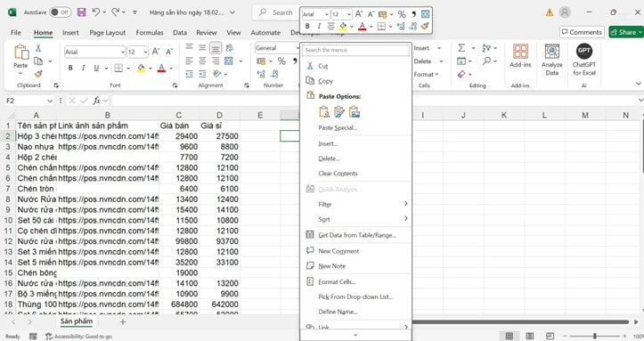Click the insert function fx icon
The image size is (644, 341).
(96, 101)
